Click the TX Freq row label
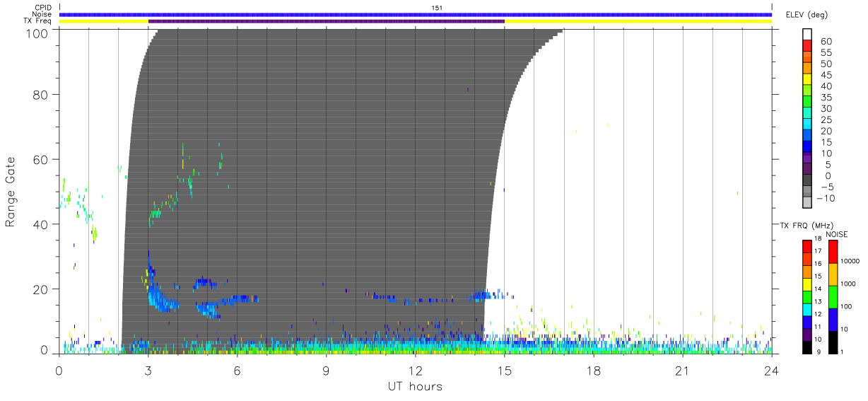This screenshot has height=401, width=868. click(x=38, y=21)
